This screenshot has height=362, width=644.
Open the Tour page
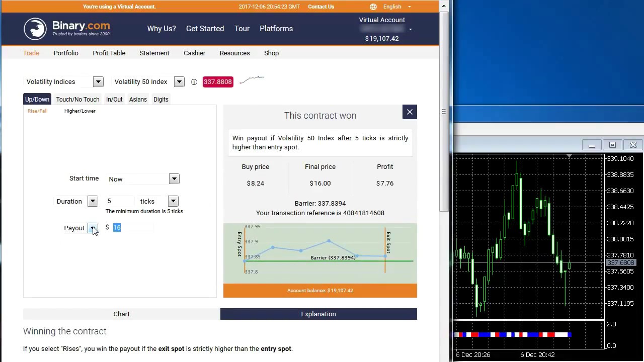click(242, 29)
